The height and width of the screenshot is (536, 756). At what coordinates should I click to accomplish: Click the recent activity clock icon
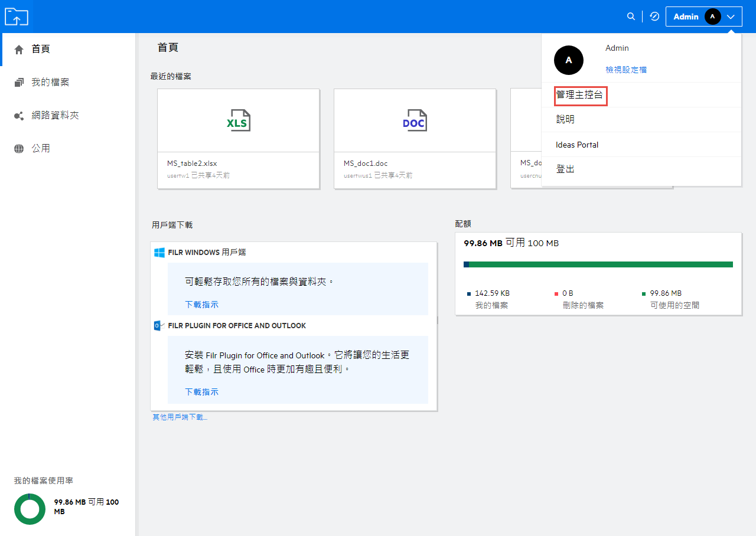click(654, 17)
